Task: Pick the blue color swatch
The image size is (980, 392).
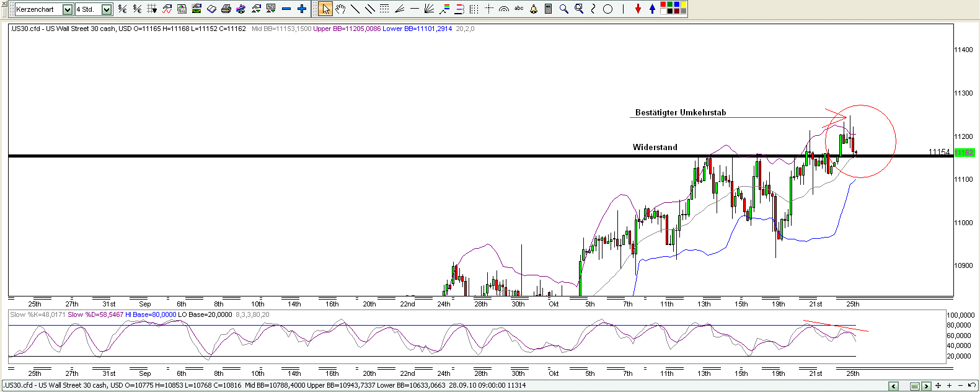Action: click(x=677, y=4)
